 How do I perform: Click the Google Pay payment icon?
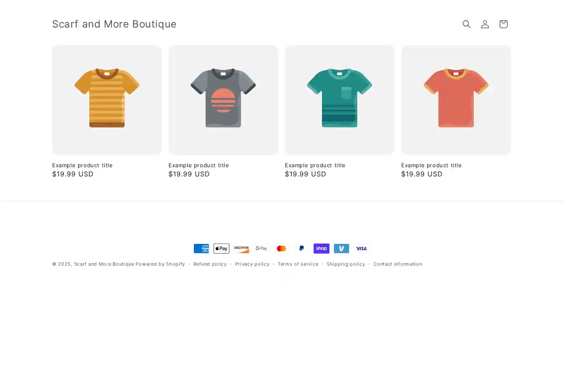click(x=261, y=249)
